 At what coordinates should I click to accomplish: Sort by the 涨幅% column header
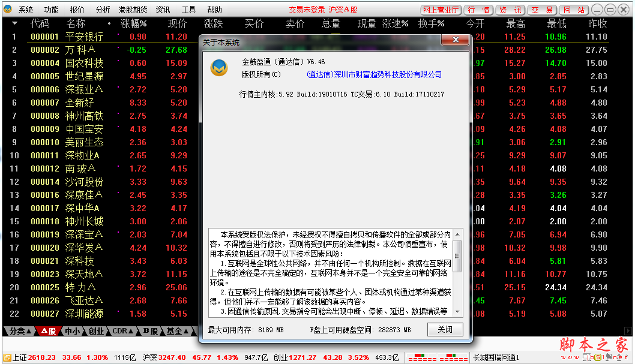click(133, 24)
